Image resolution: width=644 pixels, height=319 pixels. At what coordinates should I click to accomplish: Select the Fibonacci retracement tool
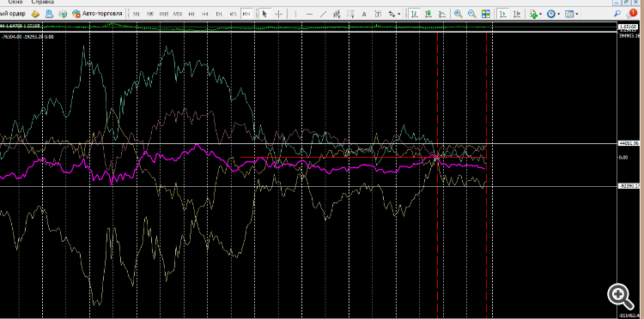[350, 14]
